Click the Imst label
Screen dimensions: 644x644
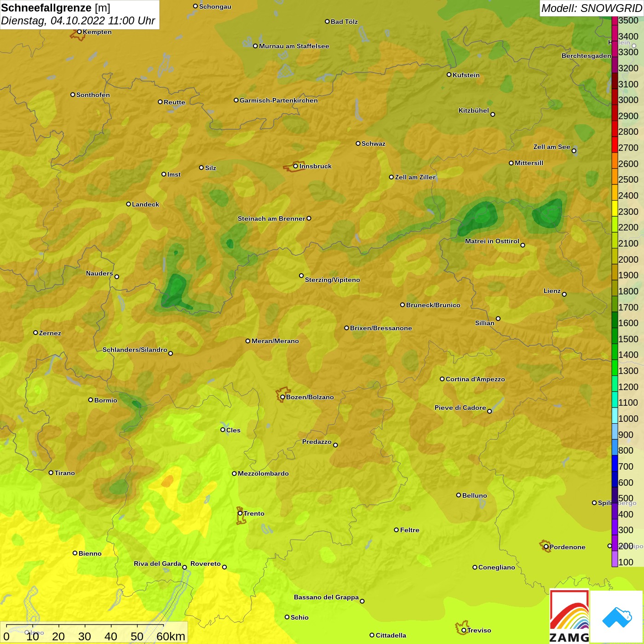[x=174, y=174]
